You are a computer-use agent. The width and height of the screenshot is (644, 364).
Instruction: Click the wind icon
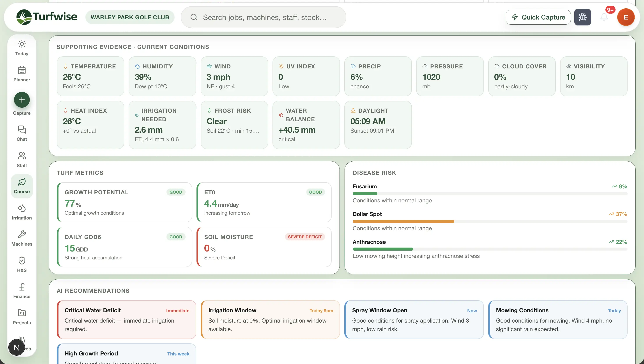[209, 66]
